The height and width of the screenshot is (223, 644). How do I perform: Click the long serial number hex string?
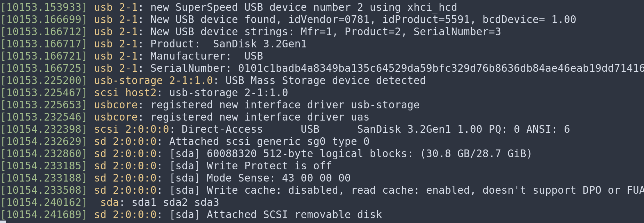click(x=441, y=68)
